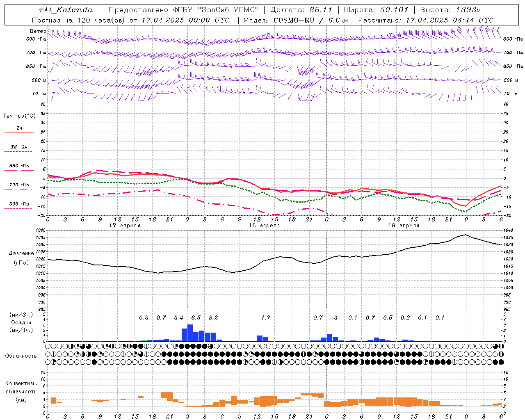Click the "(км)" unit under convective cloudiness
The image size is (525, 420).
tap(21, 399)
